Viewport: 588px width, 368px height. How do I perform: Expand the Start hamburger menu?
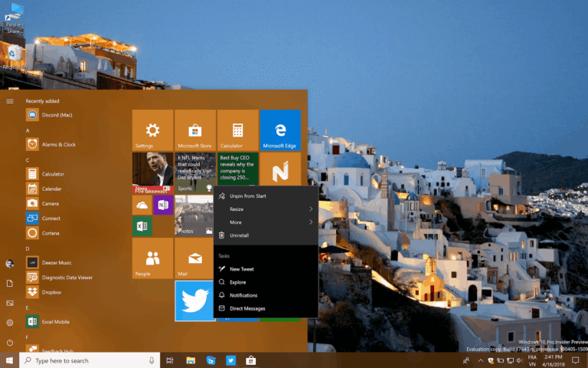[10, 101]
